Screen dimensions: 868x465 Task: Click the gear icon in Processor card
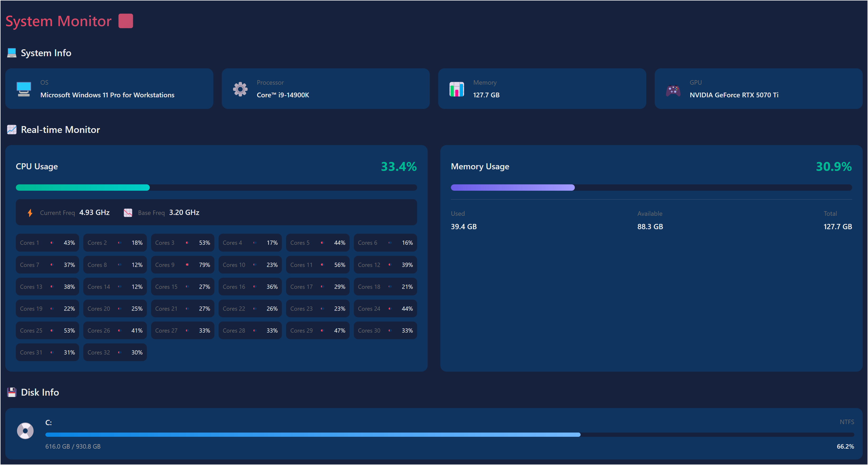point(240,89)
